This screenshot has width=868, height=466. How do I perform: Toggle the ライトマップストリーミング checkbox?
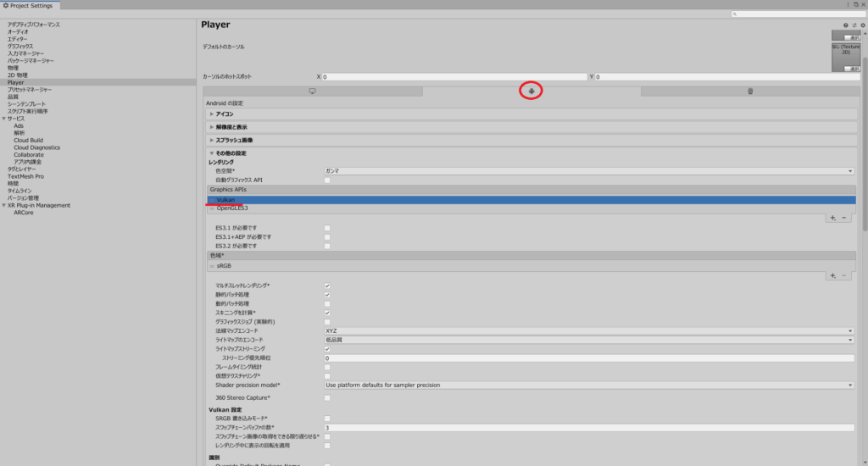tap(327, 349)
